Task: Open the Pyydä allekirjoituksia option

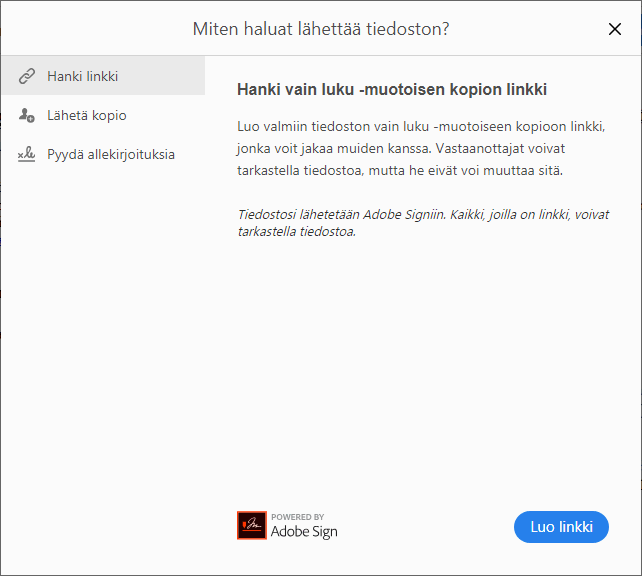Action: 111,155
